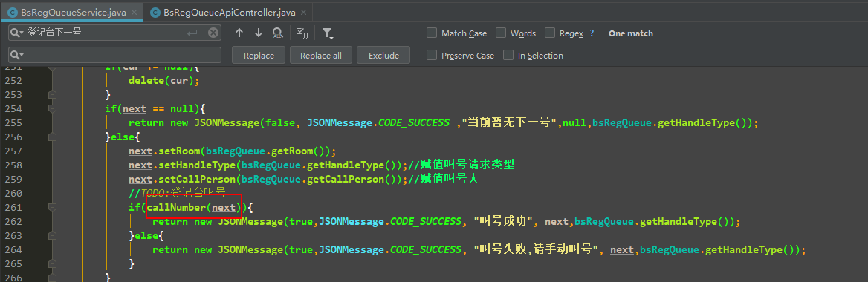Click the Replace button
The height and width of the screenshot is (282, 868).
[259, 56]
